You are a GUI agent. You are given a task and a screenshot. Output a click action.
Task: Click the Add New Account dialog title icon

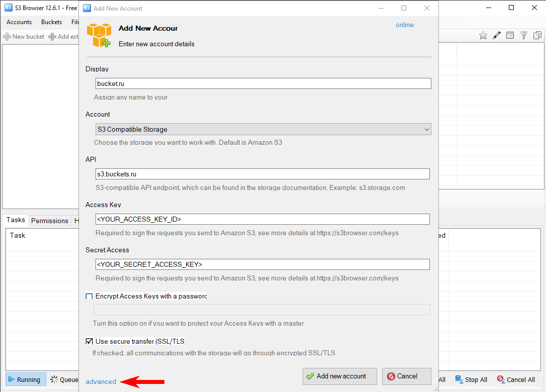(87, 8)
